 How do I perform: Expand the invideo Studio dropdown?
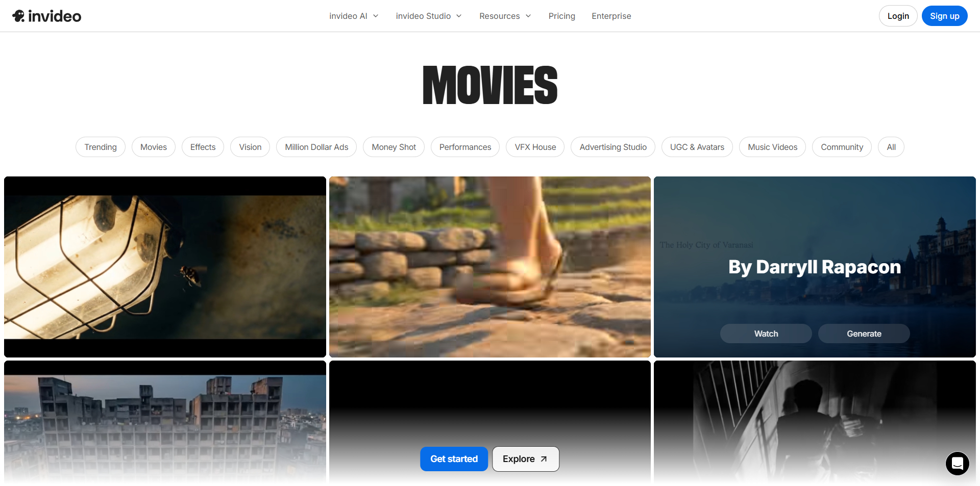(428, 16)
